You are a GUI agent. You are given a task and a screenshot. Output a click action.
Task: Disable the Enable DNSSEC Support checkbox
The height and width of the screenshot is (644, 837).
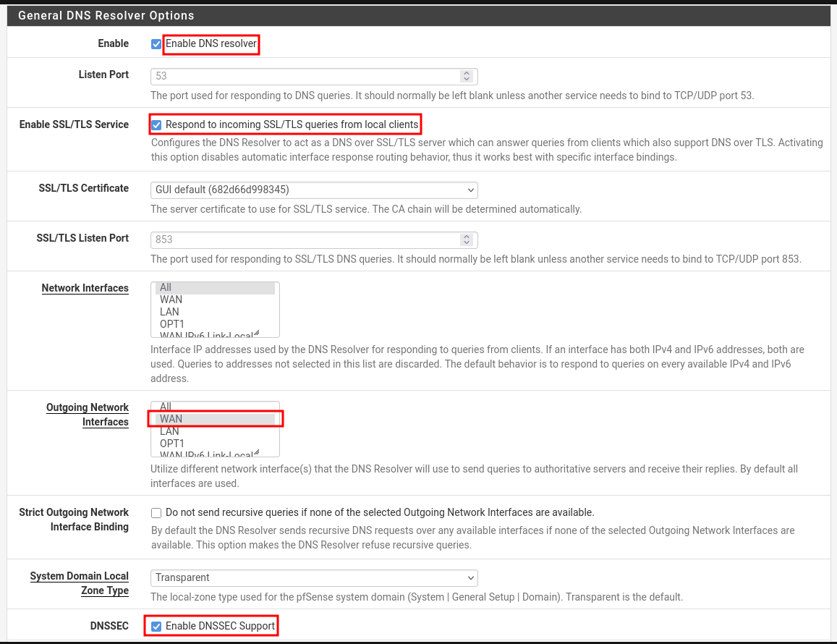156,627
